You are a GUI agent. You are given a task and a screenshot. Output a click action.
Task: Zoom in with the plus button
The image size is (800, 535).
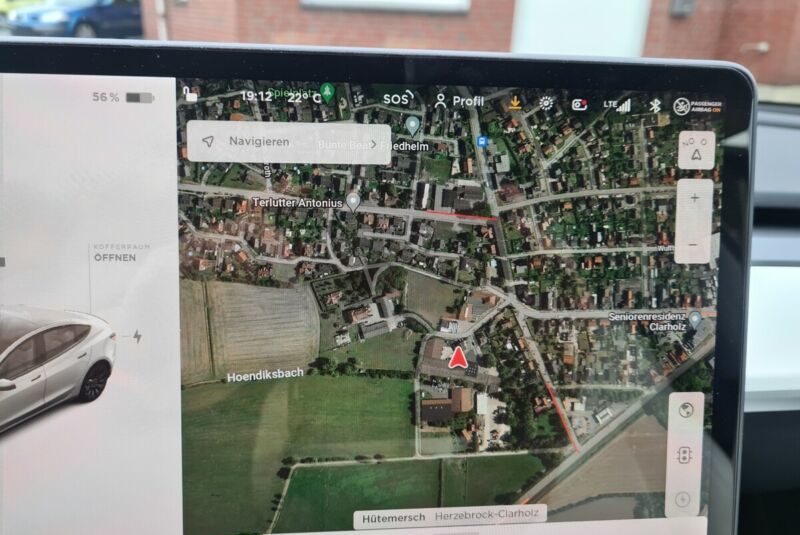(x=694, y=198)
